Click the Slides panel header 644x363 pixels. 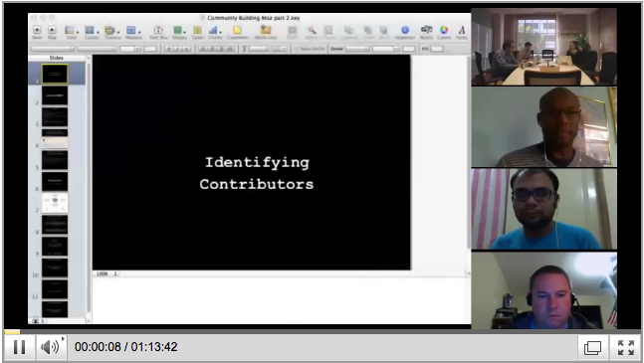coord(57,58)
